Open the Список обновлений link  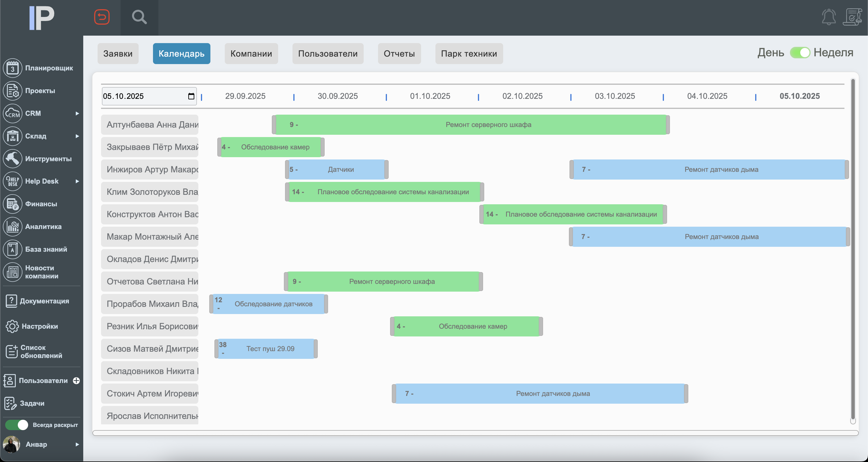pos(41,351)
